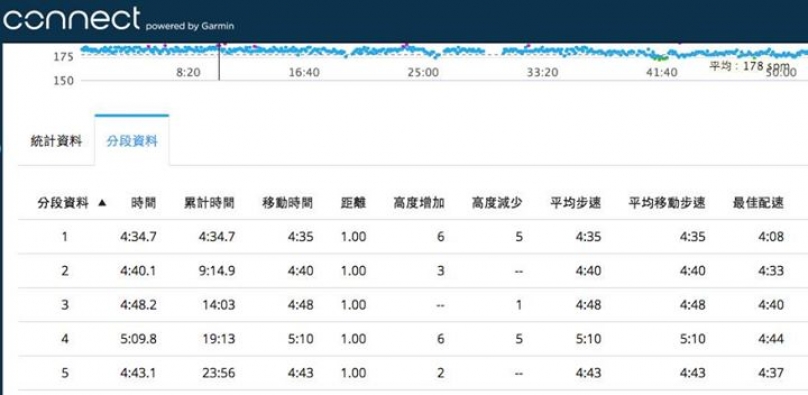Sort table by 高度減少 column header
808x395 pixels.
(x=497, y=203)
